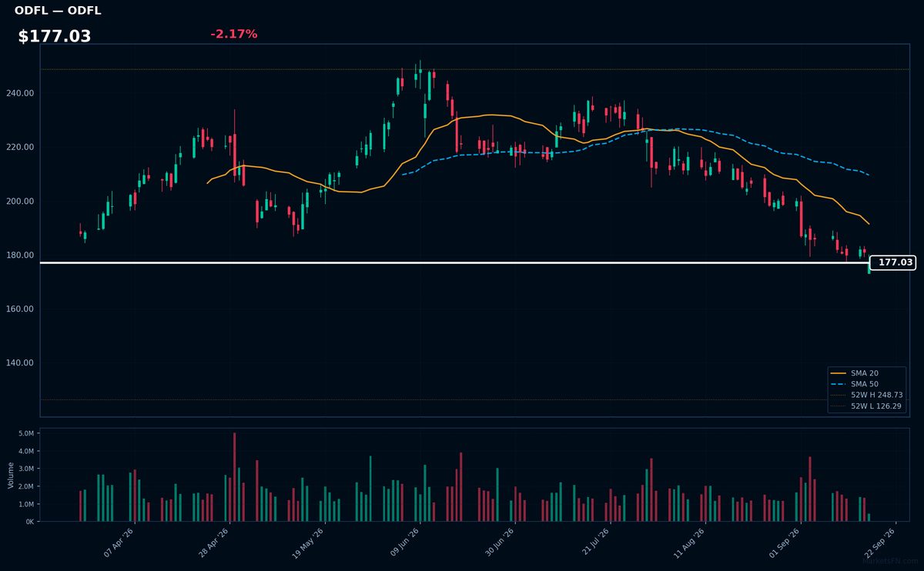
Task: Click the 19 May '26 date label
Action: (310, 542)
